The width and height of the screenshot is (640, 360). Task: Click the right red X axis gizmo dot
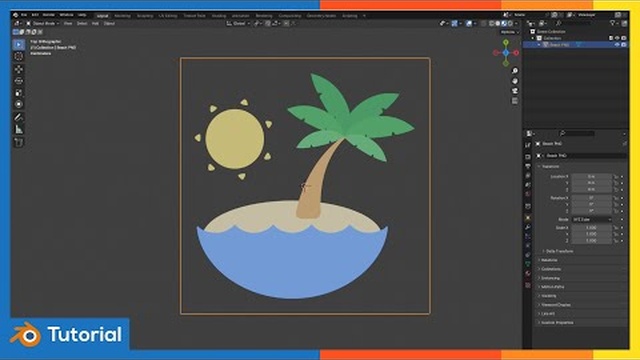tap(516, 53)
